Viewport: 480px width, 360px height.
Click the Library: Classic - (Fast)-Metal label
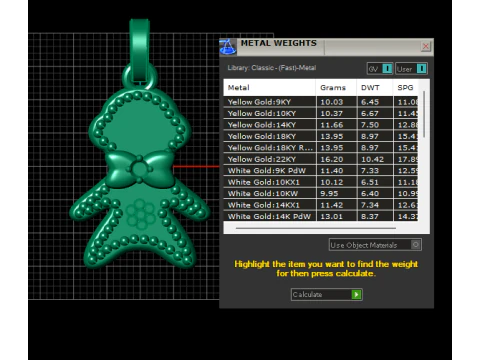click(272, 68)
